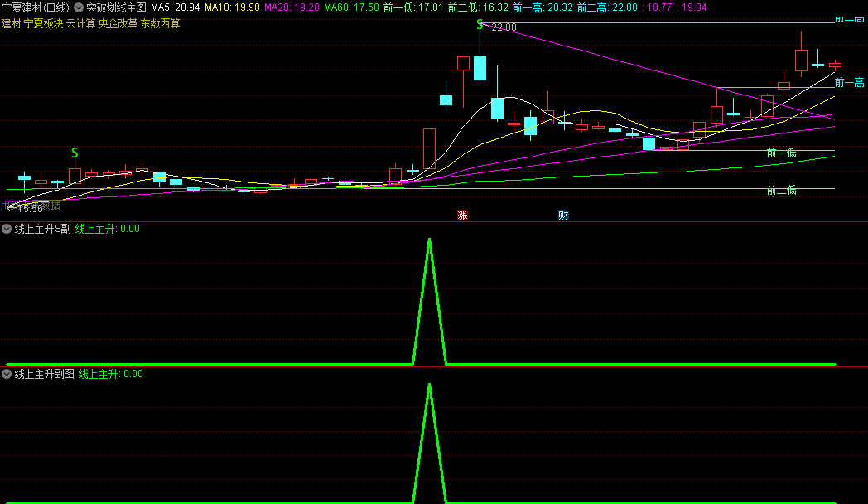The height and width of the screenshot is (504, 868).
Task: Click the green spike peak in 线上主升S副 panel
Action: coord(430,241)
